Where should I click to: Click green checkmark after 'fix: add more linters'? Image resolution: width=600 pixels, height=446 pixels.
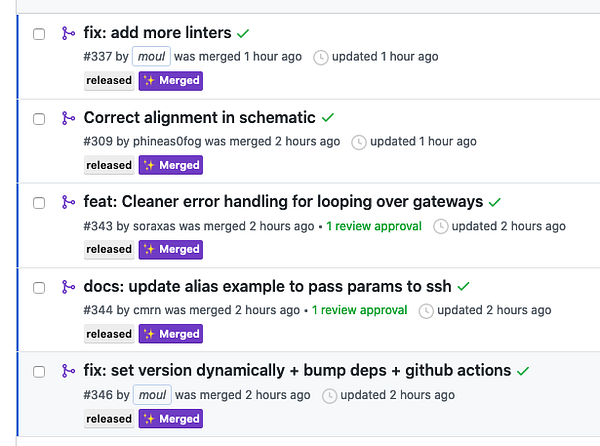245,33
